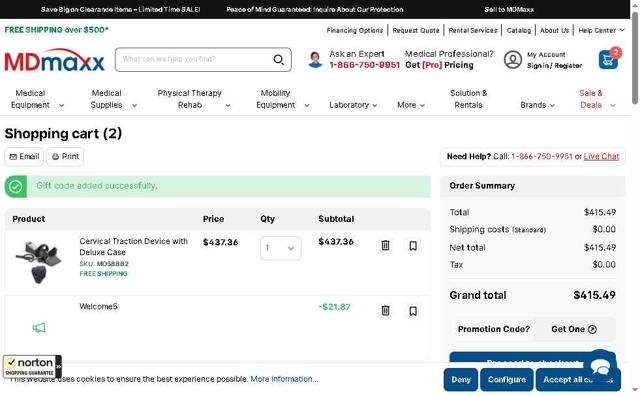Click Sign in / Register link
Image resolution: width=640 pixels, height=396 pixels.
click(x=554, y=66)
